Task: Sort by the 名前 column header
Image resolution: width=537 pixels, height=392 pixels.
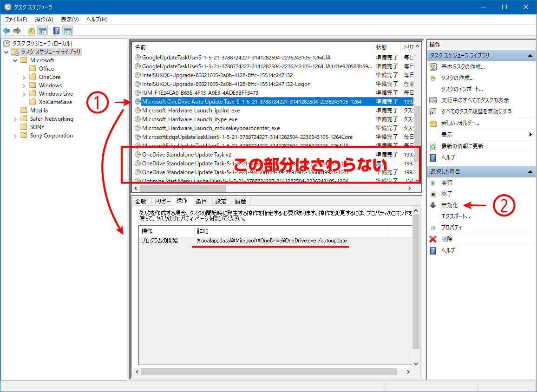Action: coord(252,47)
